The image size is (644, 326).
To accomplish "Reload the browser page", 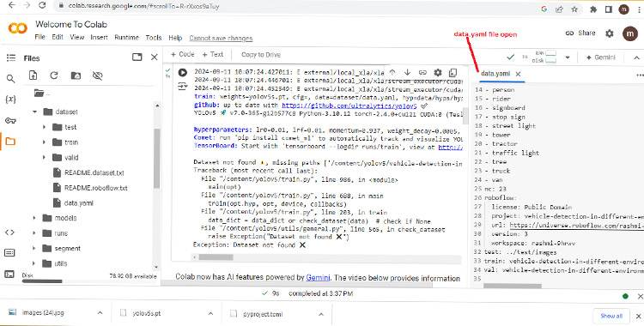I will pyautogui.click(x=42, y=5).
